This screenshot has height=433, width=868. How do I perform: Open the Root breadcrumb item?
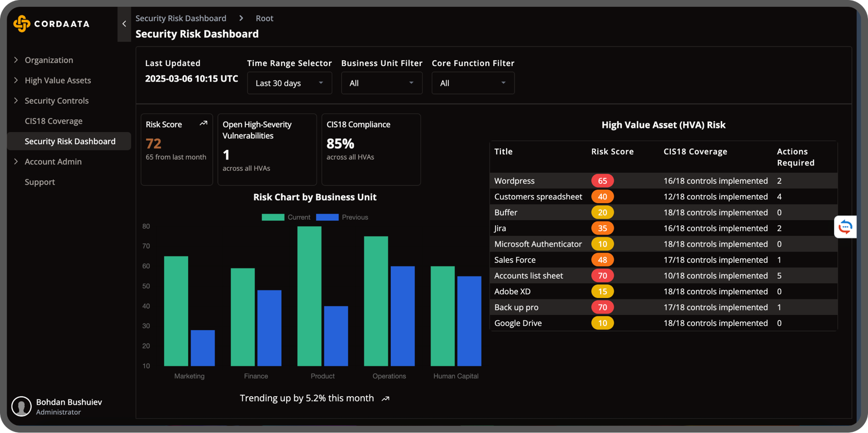point(264,18)
